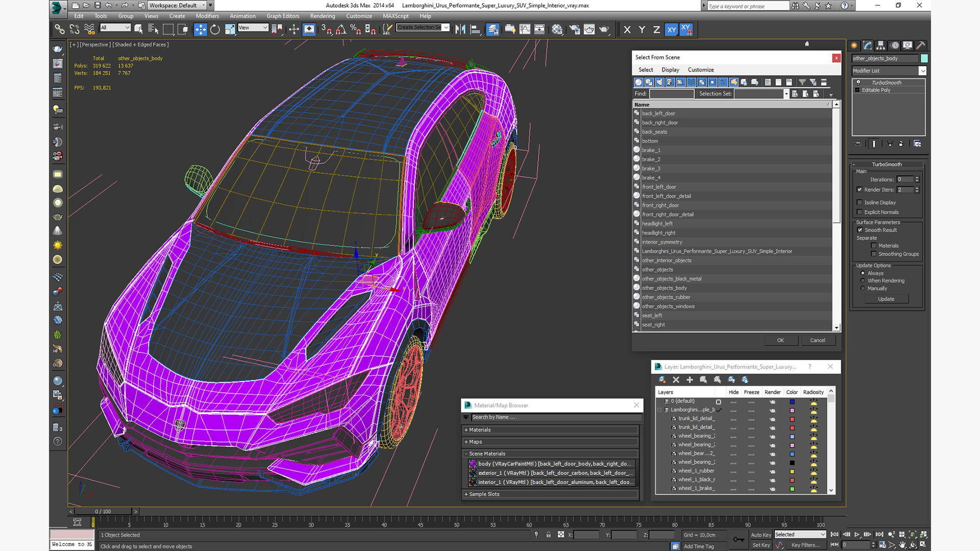
Task: Toggle Display Cameras filter in Select From Scene
Action: tap(670, 82)
